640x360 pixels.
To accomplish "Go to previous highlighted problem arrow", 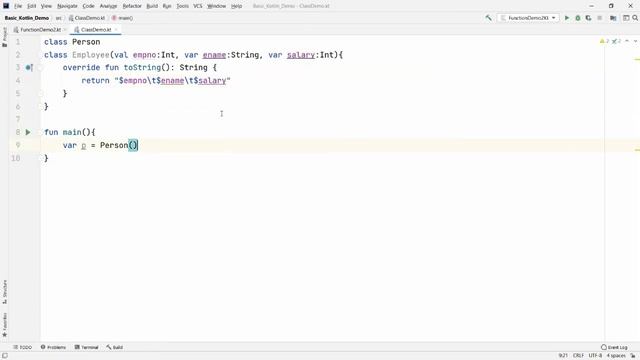I will click(627, 41).
